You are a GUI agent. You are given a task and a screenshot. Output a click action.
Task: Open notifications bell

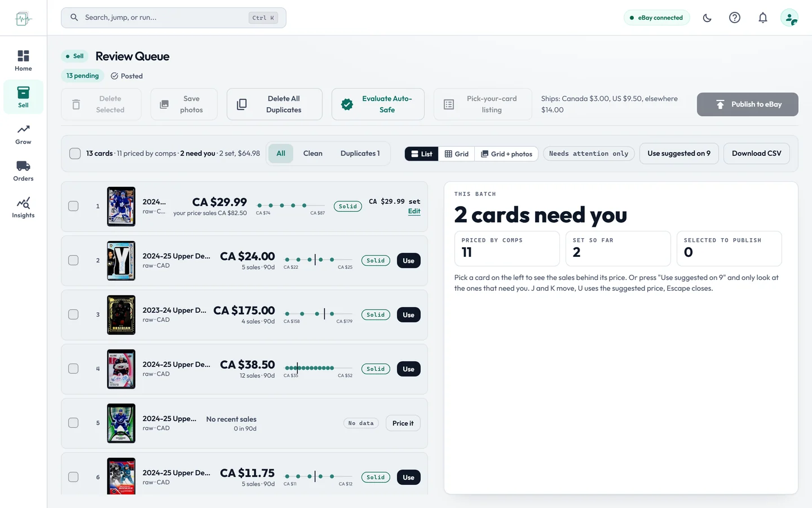point(763,17)
